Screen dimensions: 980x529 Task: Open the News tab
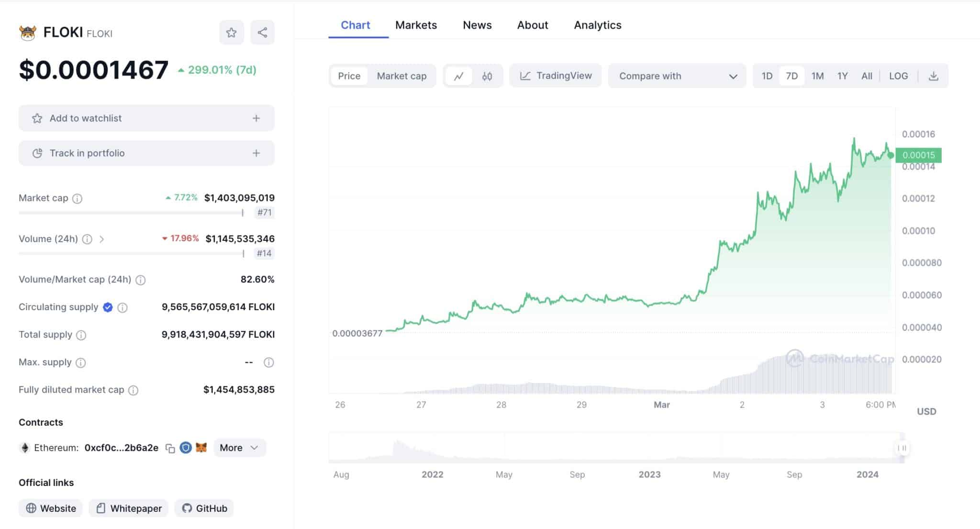[x=477, y=25]
